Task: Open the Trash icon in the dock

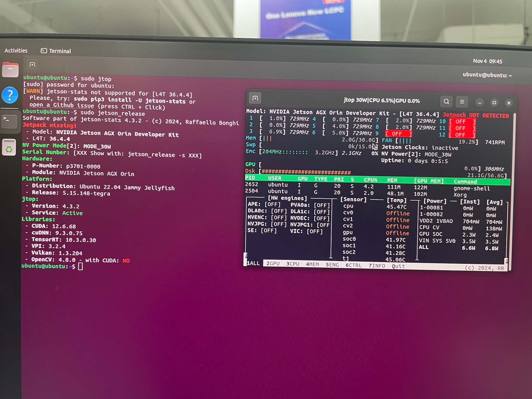Action: click(9, 147)
